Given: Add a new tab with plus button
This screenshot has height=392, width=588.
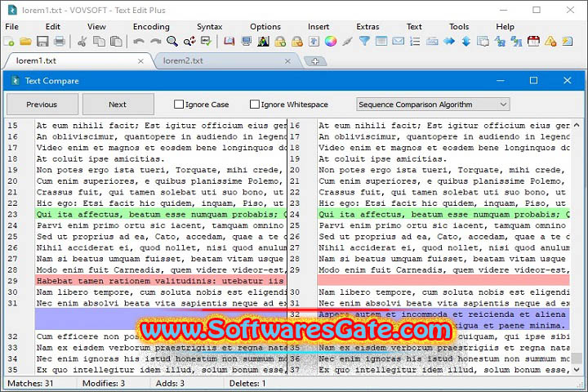Looking at the screenshot, I should point(315,61).
